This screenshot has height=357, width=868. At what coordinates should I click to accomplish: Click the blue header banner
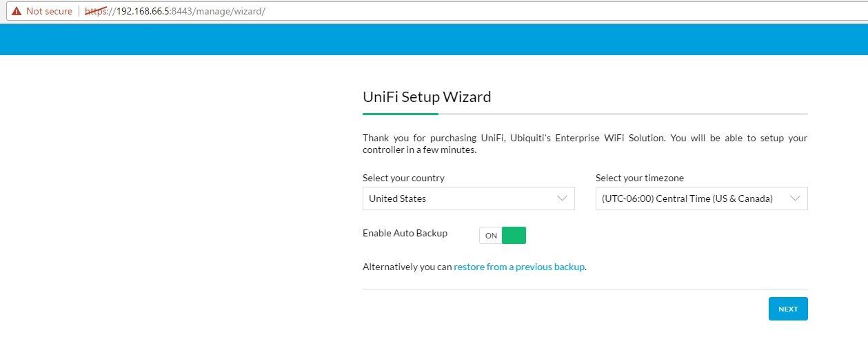tap(434, 39)
